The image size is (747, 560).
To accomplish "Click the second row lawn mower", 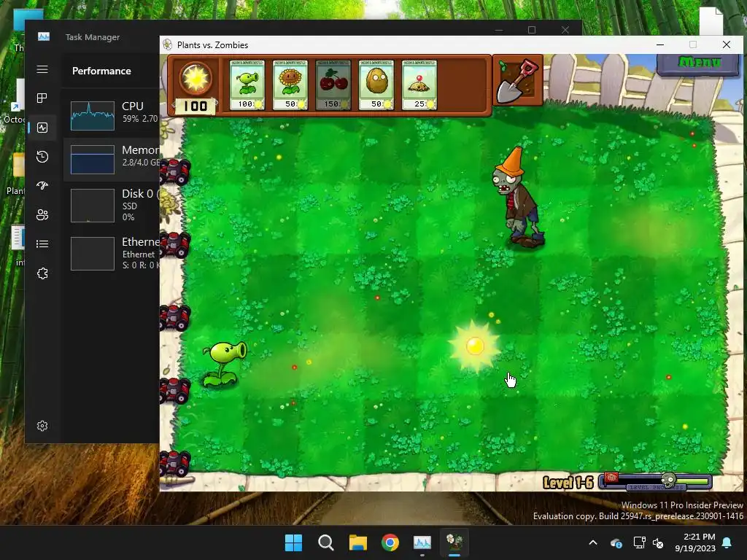I will coord(175,244).
